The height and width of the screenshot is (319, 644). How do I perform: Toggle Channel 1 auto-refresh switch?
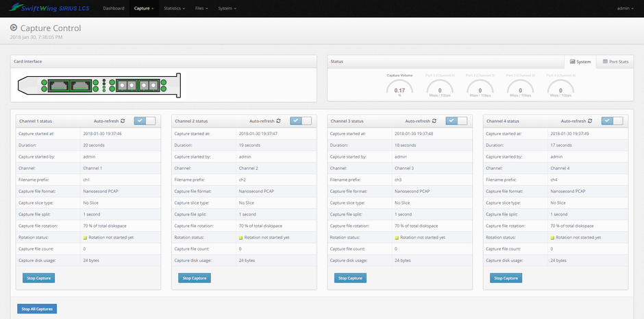(x=145, y=121)
